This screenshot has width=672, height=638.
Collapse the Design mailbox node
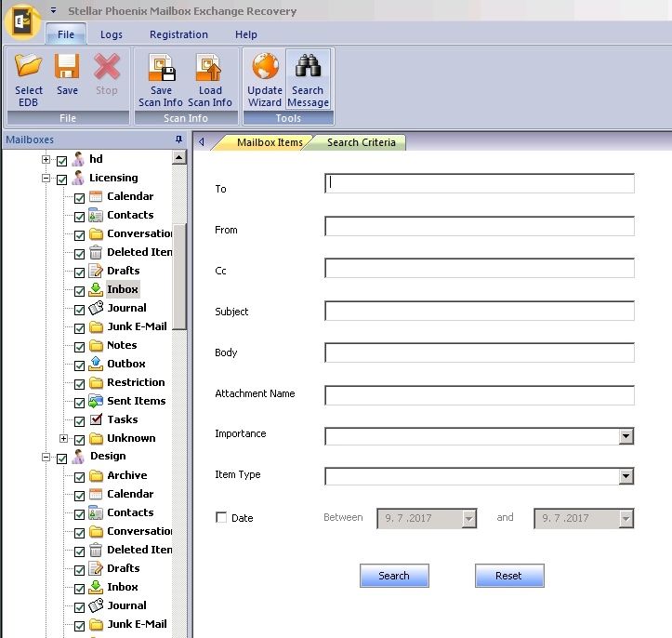pos(46,457)
